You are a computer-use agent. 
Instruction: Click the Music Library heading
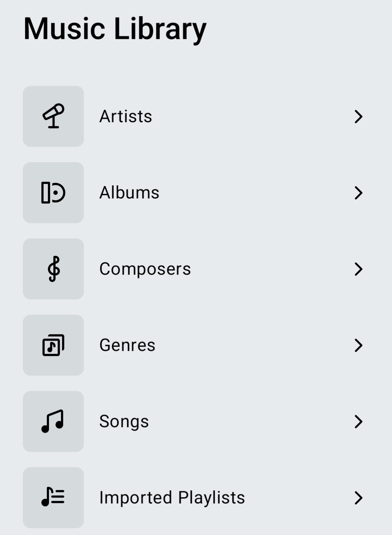[x=115, y=29]
